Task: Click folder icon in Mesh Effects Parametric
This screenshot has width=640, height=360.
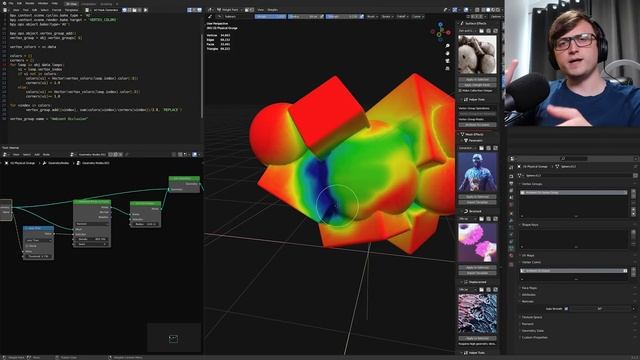Action: 481,148
